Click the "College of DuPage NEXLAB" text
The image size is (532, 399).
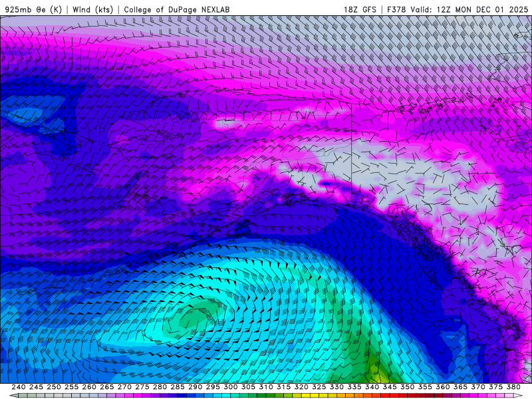(177, 9)
